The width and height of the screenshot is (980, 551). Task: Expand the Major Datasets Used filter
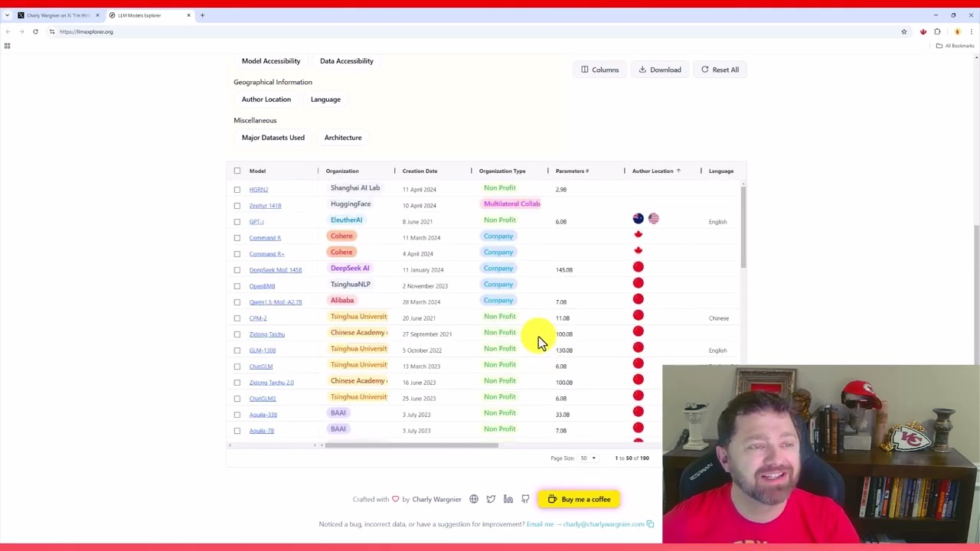pos(273,138)
